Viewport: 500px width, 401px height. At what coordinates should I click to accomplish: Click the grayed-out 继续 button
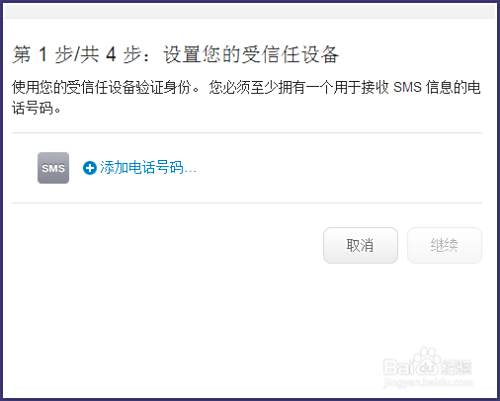[x=445, y=246]
